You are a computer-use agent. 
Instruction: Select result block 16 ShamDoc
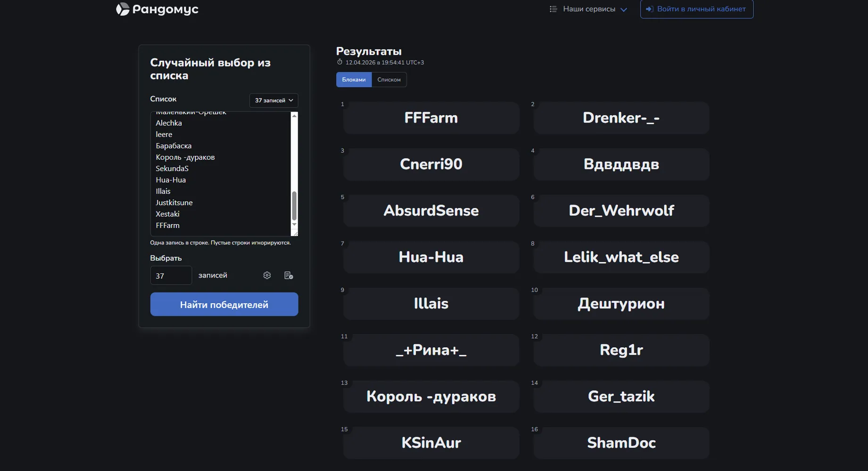[x=621, y=443]
